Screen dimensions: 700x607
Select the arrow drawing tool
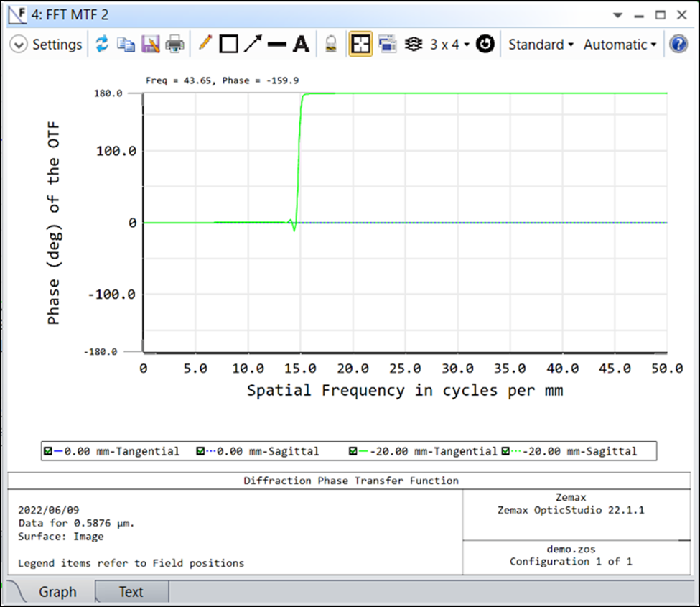pos(252,45)
